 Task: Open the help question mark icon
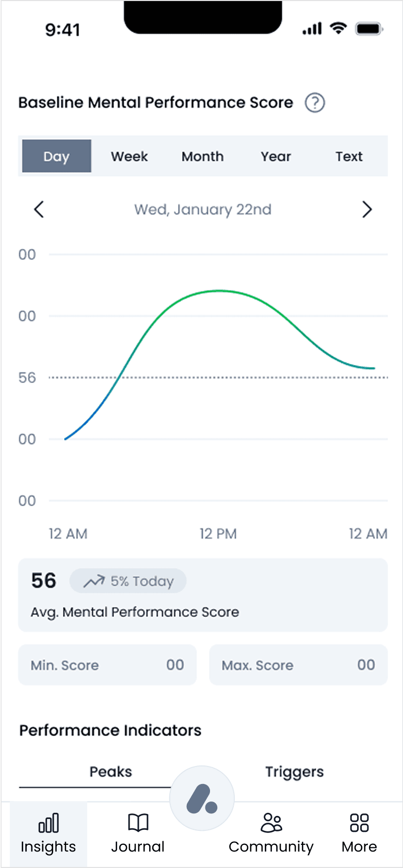(x=315, y=103)
